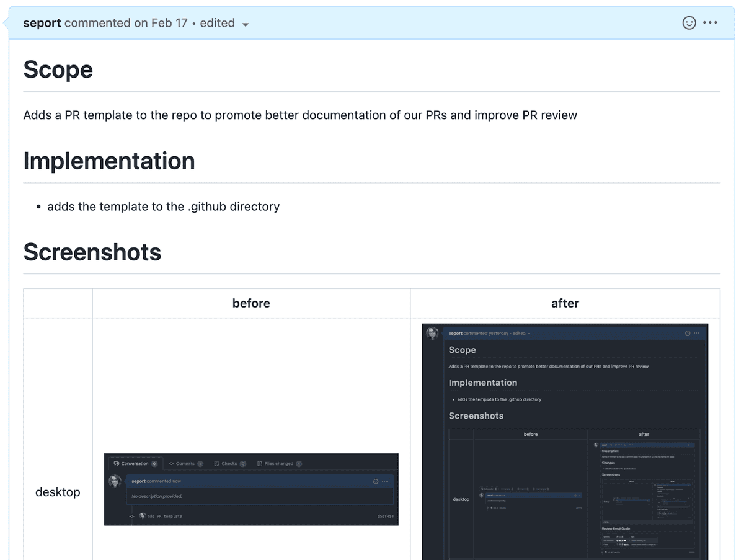The height and width of the screenshot is (560, 744).
Task: Expand the 'edited' history dropdown on the light header
Action: tap(246, 24)
